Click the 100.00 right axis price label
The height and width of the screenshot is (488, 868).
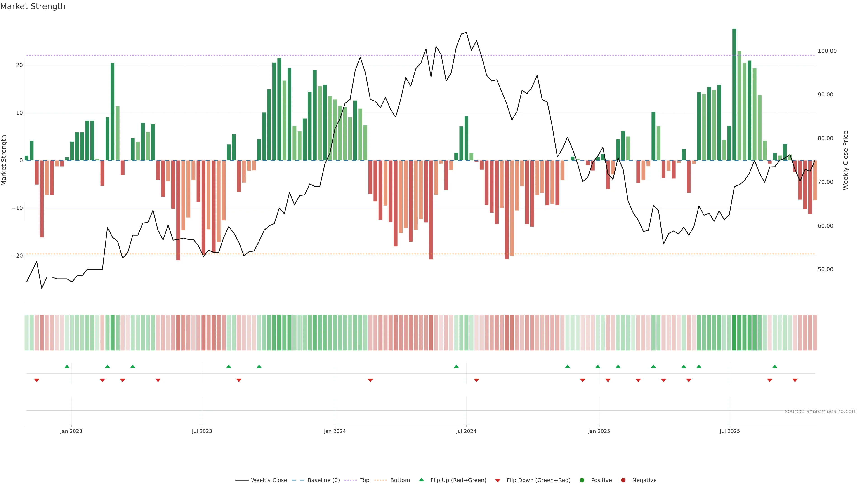coord(827,51)
